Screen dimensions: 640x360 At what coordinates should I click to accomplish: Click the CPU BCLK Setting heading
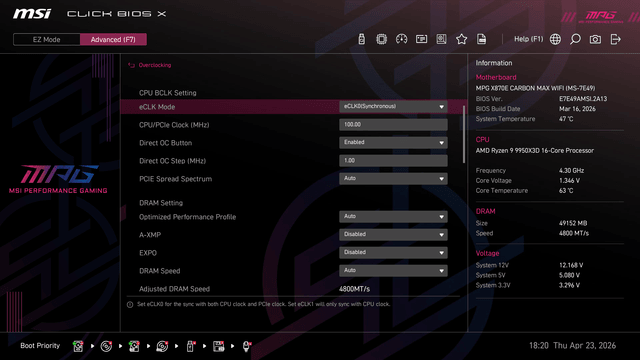pyautogui.click(x=167, y=93)
